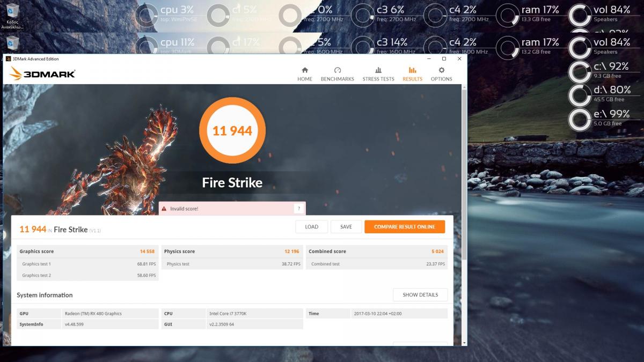644x362 pixels.
Task: Click the scrollbar down arrow in 3DMark
Action: pyautogui.click(x=464, y=342)
